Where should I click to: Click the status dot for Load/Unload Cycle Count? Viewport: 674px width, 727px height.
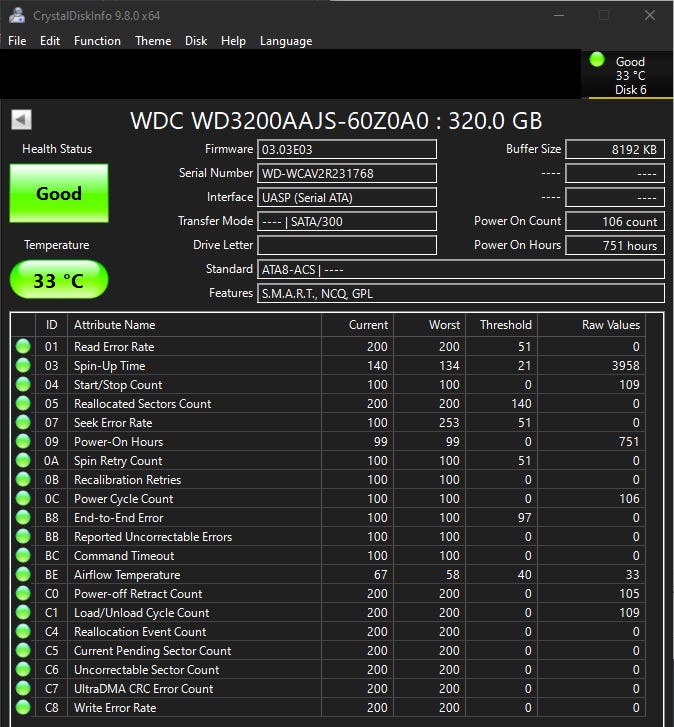pos(23,612)
